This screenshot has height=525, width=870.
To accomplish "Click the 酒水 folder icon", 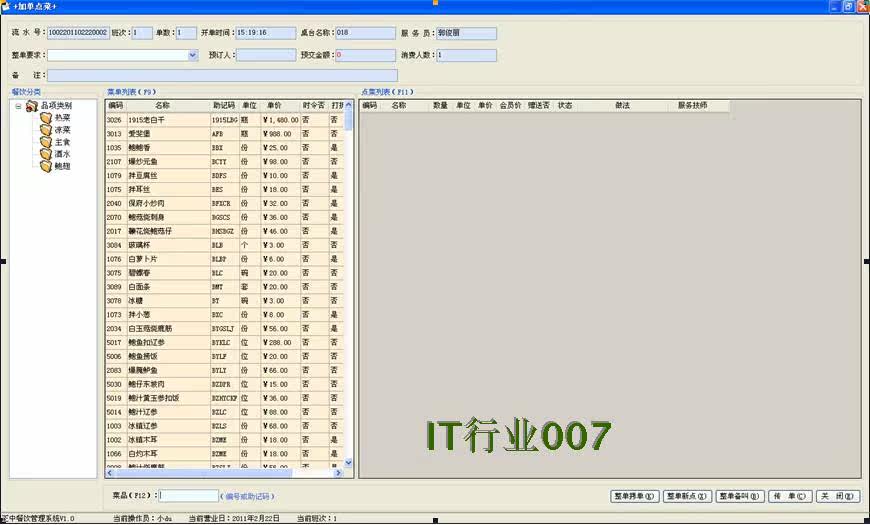I will pos(45,154).
